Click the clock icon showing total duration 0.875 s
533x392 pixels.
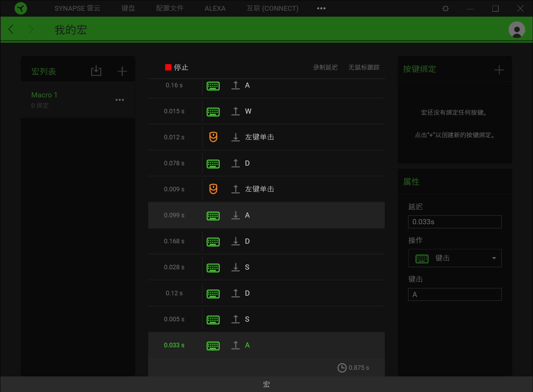pos(342,368)
